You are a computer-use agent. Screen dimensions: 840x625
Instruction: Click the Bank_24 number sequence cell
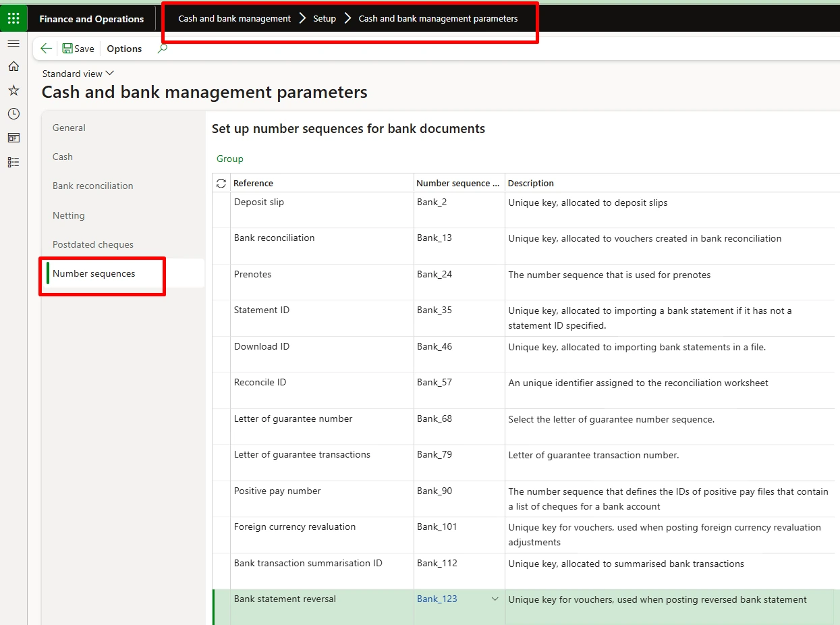(459, 282)
